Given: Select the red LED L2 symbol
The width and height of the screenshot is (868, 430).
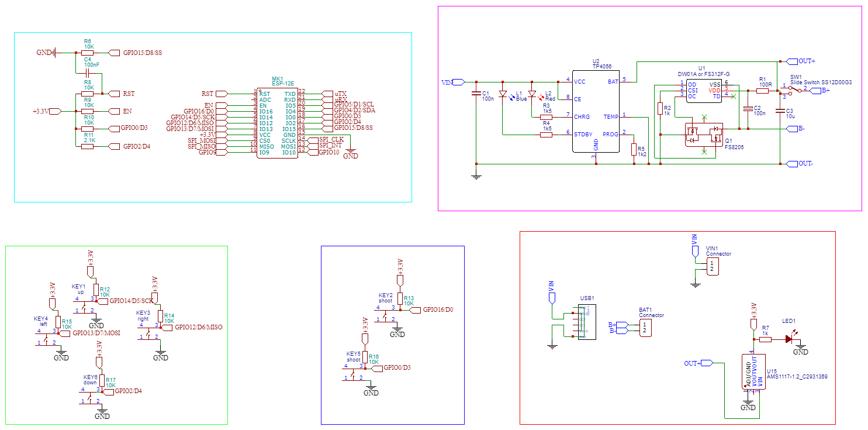Looking at the screenshot, I should (x=531, y=94).
